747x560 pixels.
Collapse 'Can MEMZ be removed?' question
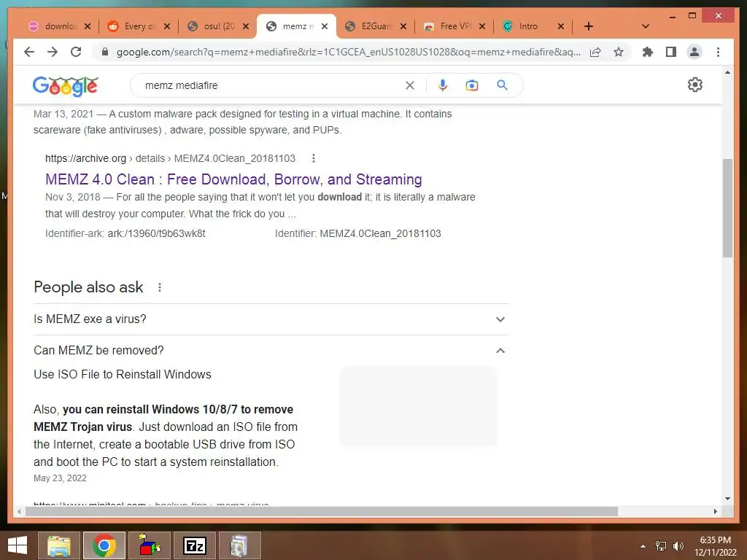click(271, 351)
